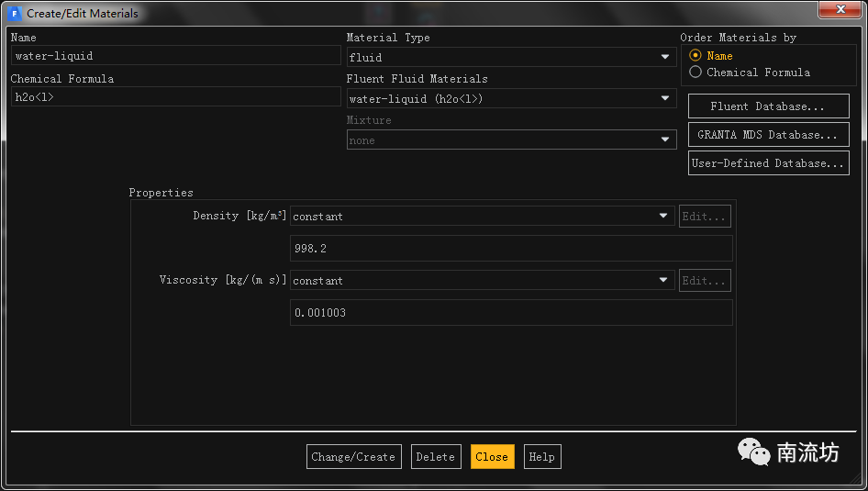Click the highlighted Close button
The width and height of the screenshot is (868, 491).
[492, 457]
